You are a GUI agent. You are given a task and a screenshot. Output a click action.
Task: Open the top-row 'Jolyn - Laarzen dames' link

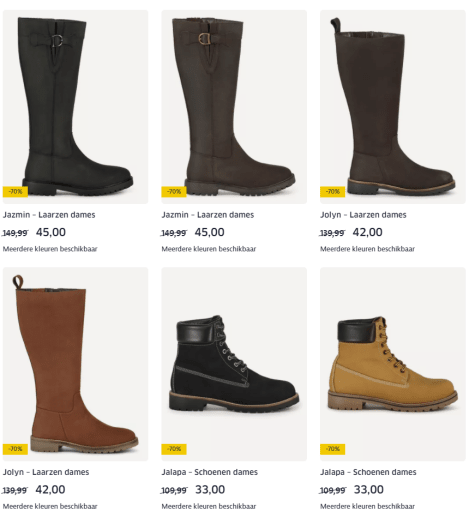(363, 215)
